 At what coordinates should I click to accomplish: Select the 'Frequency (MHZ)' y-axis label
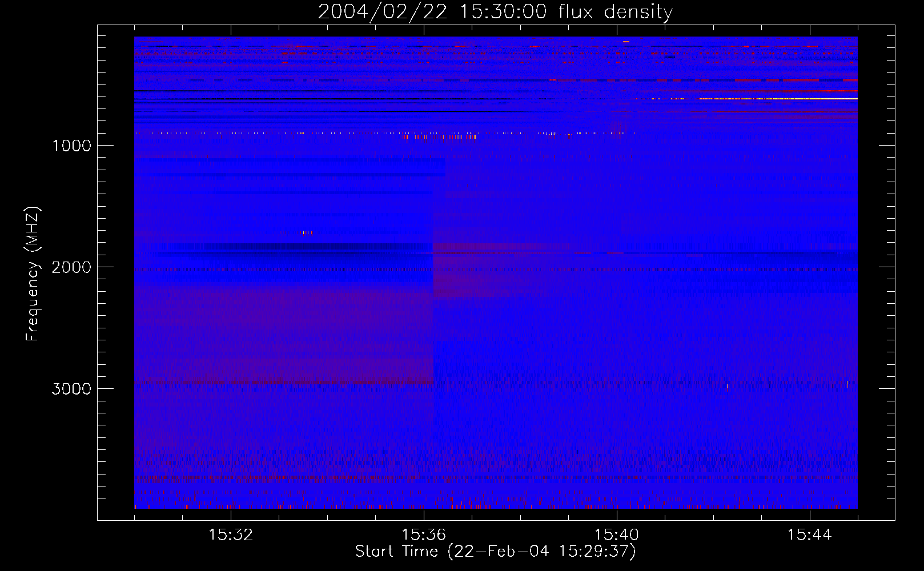point(33,274)
